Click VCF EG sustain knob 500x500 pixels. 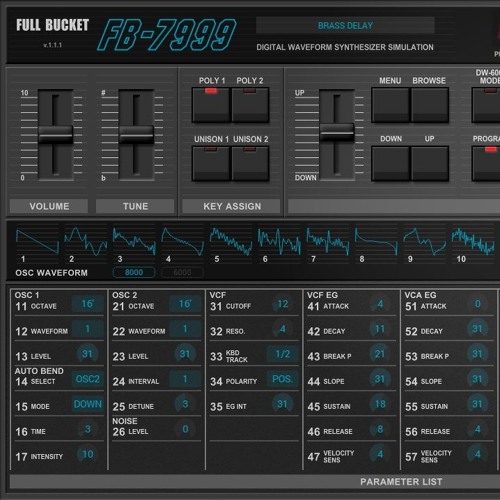pyautogui.click(x=380, y=404)
